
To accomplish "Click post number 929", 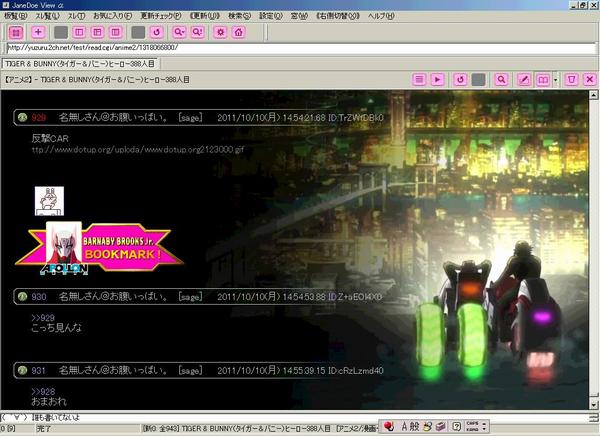I will pyautogui.click(x=39, y=118).
